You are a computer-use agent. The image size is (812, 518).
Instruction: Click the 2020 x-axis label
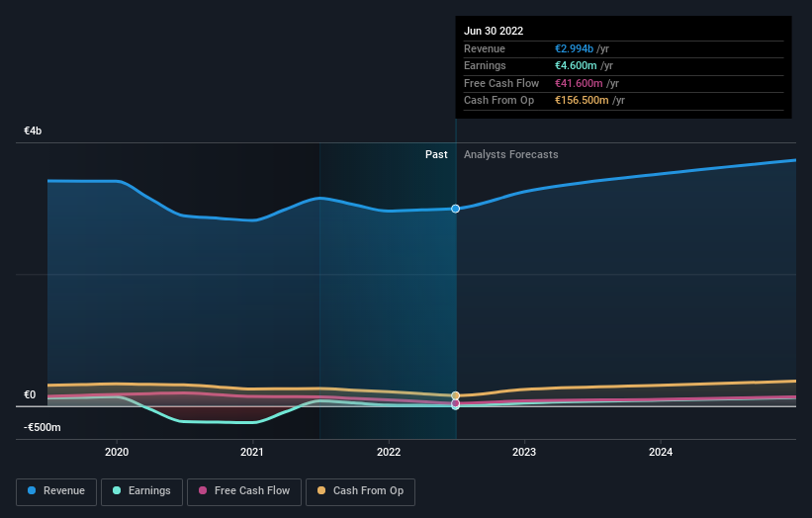click(x=117, y=452)
